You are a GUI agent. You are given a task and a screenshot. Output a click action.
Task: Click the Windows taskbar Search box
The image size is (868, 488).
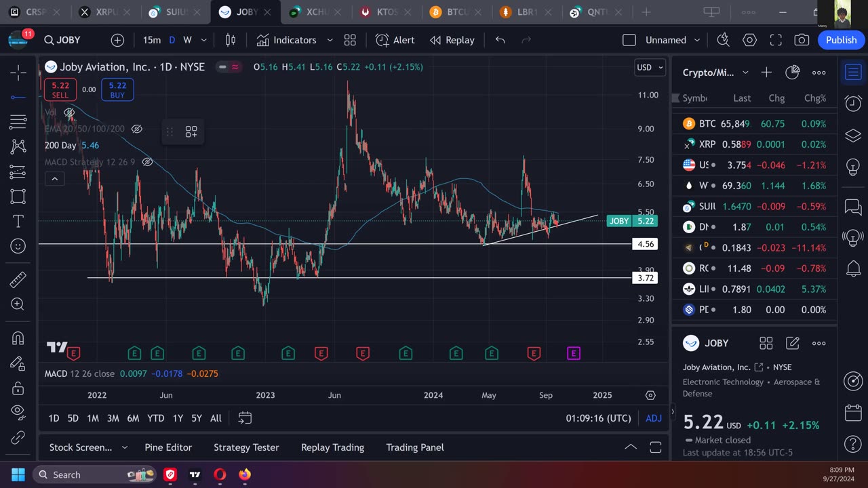coord(94,474)
